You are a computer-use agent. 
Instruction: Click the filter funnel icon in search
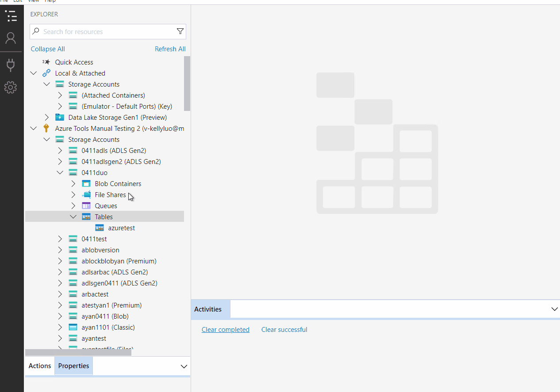[180, 31]
